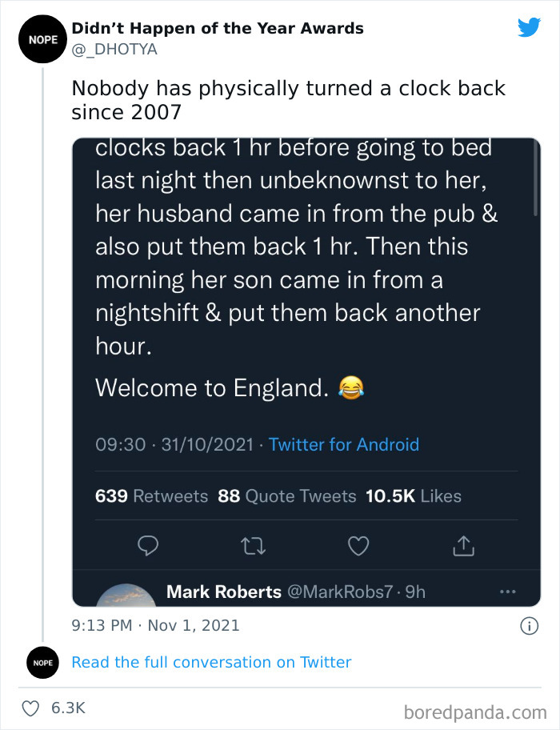Click the Twitter bird icon
This screenshot has height=730, width=560.
pos(530,27)
